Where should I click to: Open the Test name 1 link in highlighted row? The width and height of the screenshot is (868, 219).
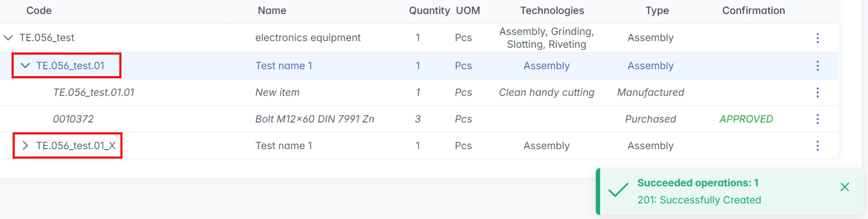point(284,66)
